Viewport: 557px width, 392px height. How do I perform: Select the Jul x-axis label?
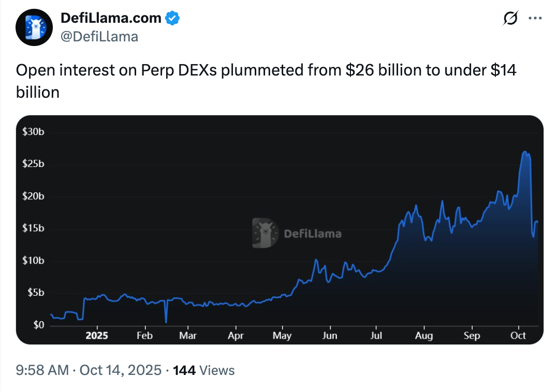(x=376, y=335)
